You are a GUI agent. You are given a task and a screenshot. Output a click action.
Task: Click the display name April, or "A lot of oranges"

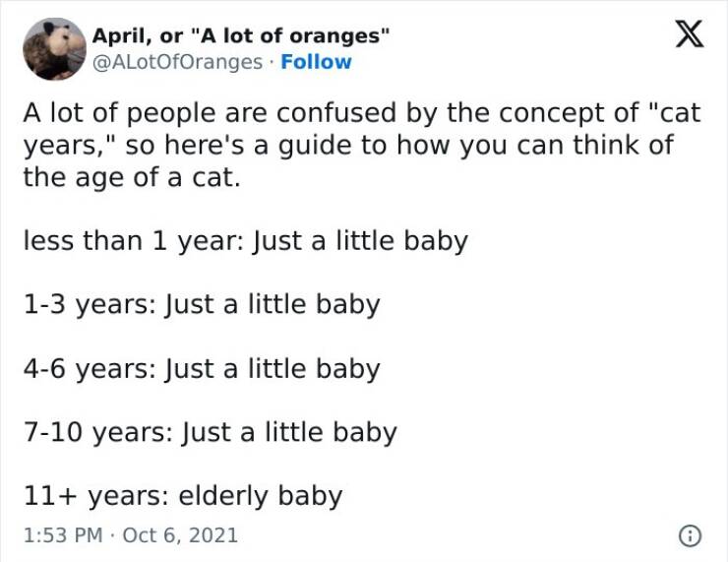coord(241,36)
